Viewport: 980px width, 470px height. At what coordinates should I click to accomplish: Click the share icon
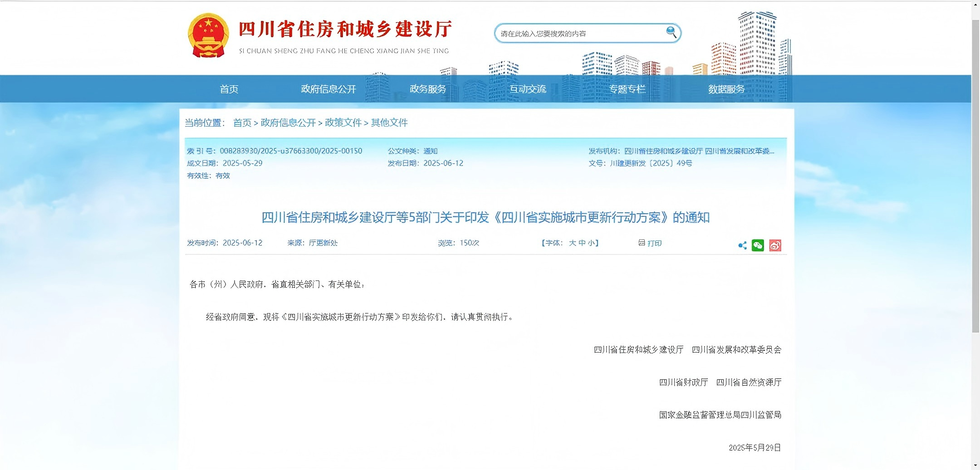click(x=743, y=245)
